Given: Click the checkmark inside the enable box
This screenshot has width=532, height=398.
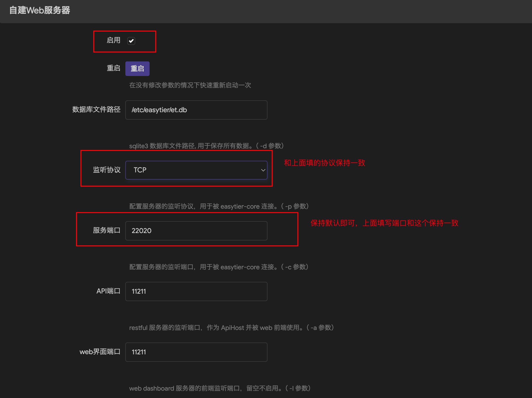Looking at the screenshot, I should [131, 41].
